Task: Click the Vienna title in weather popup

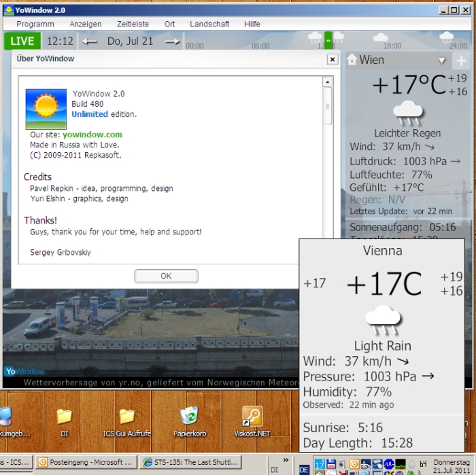Action: tap(382, 251)
